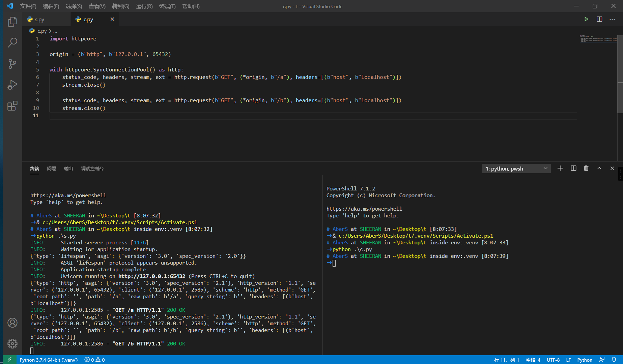
Task: Toggle the notifications bell
Action: [615, 360]
